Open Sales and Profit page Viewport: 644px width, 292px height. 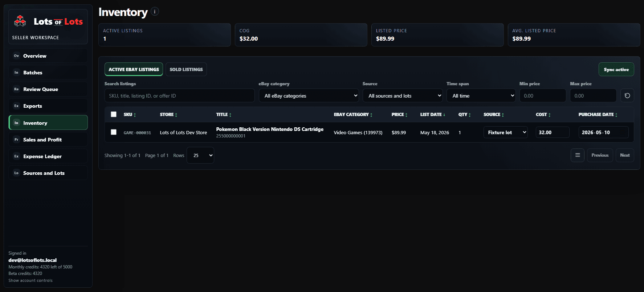(48, 140)
